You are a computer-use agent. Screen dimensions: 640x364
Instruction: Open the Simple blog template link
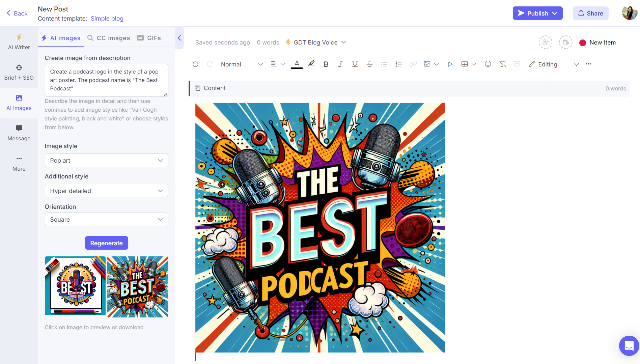[x=107, y=19]
